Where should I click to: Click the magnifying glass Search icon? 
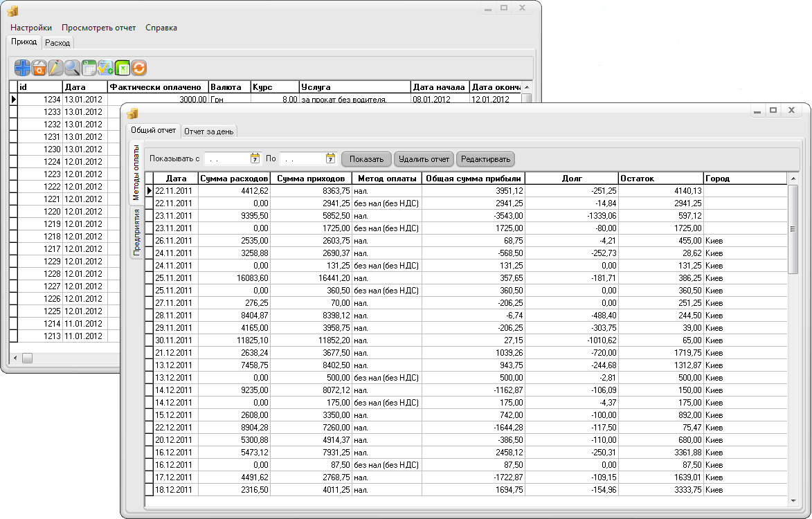[73, 68]
